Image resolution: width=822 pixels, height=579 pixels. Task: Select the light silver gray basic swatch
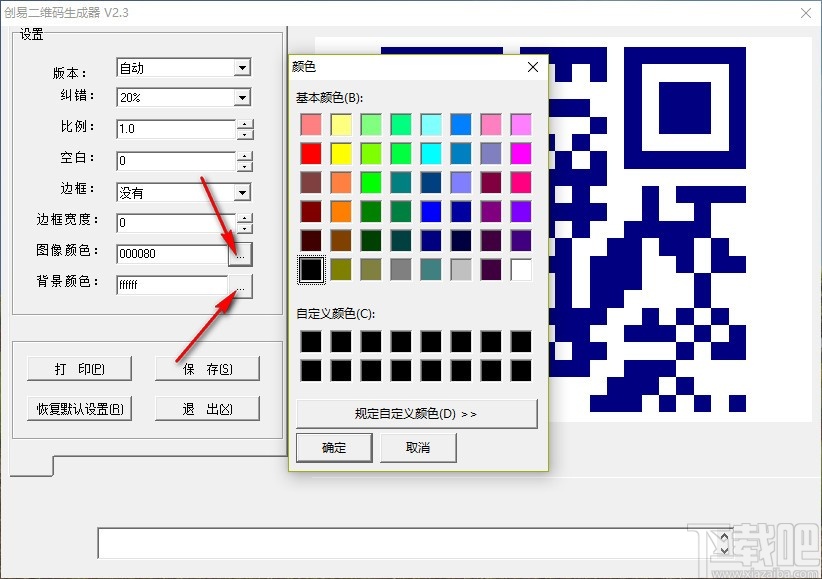click(461, 270)
